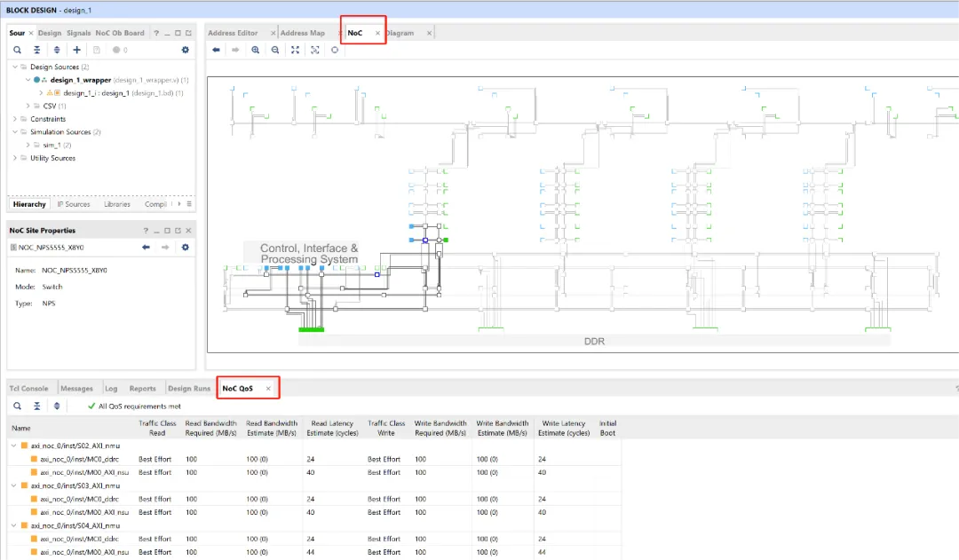Zoom in on the NoC view

point(256,51)
